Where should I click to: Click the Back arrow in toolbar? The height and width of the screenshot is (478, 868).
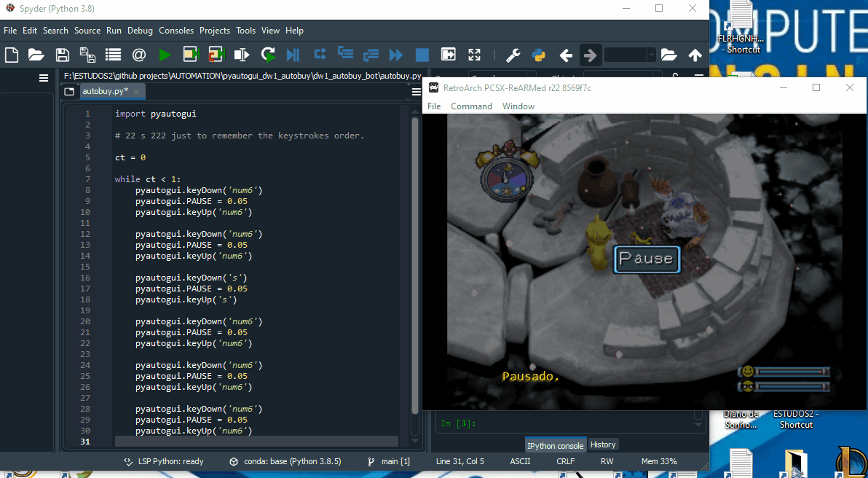(x=565, y=55)
